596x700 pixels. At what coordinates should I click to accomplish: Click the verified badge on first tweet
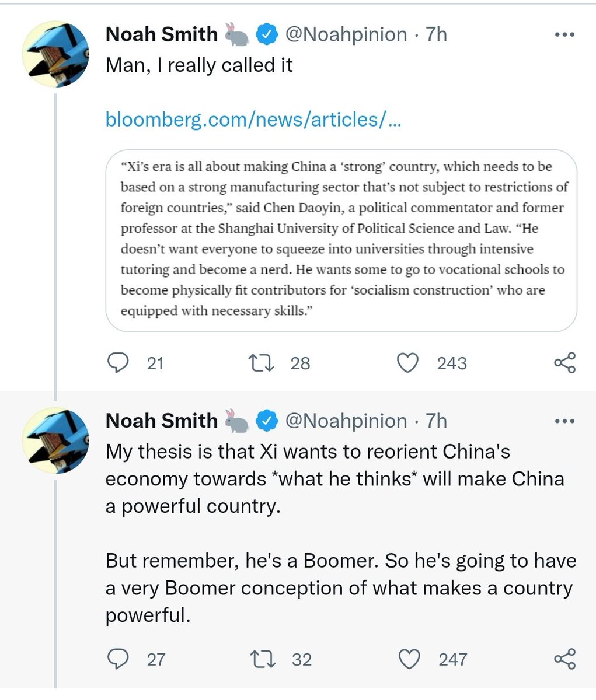click(267, 35)
